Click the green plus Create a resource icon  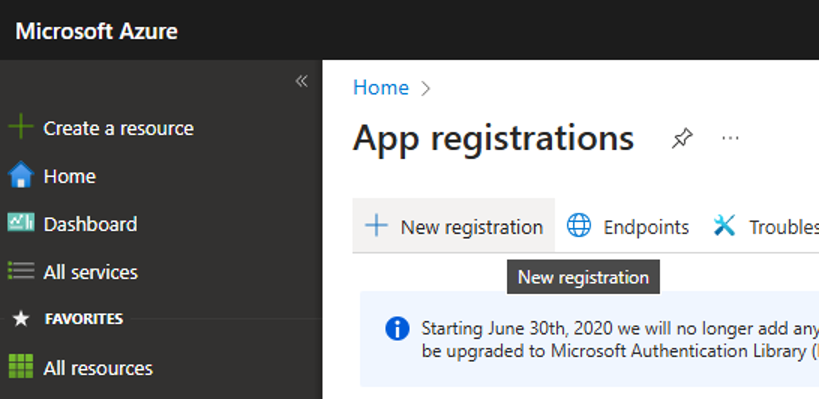click(21, 128)
